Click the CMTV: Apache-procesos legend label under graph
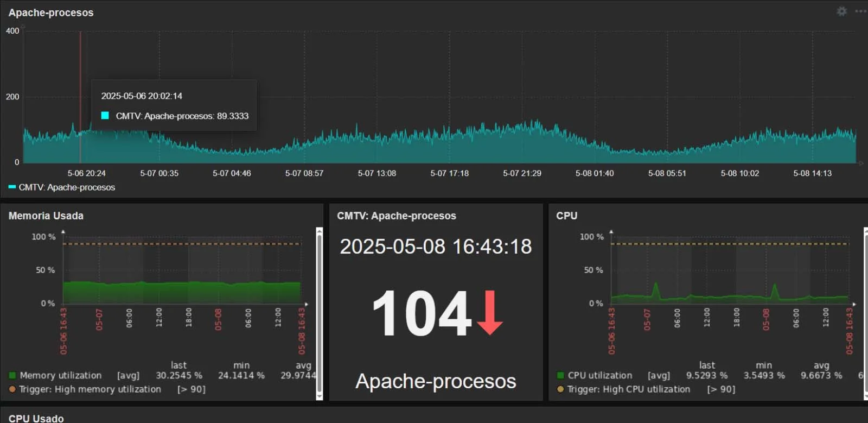Image resolution: width=868 pixels, height=423 pixels. point(67,187)
